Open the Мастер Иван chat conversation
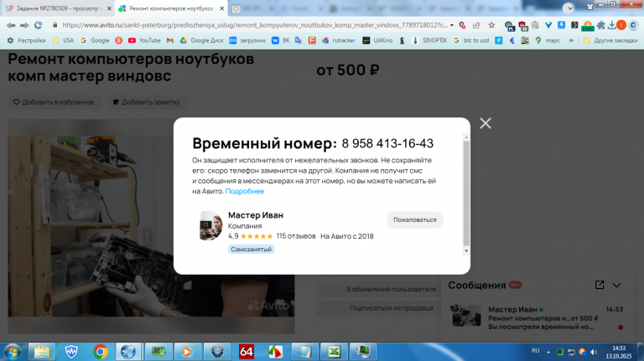644x361 pixels. pyautogui.click(x=538, y=318)
